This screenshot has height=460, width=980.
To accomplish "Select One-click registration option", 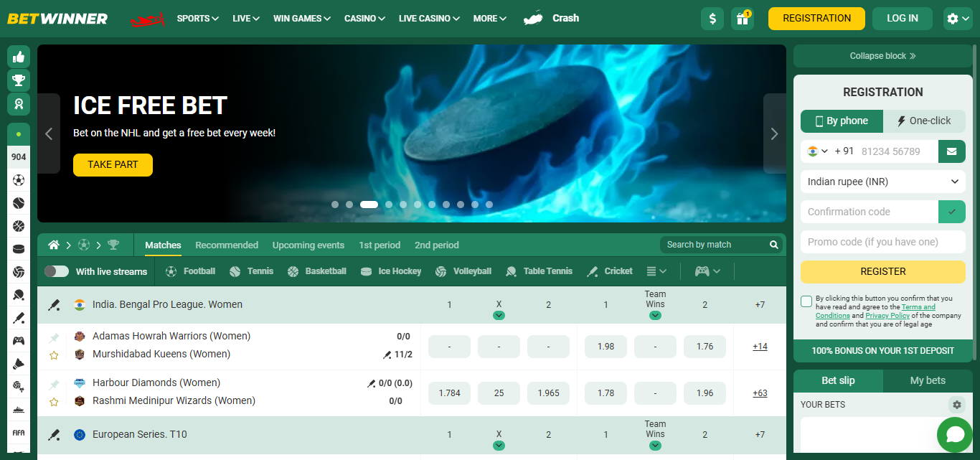I will coord(924,121).
